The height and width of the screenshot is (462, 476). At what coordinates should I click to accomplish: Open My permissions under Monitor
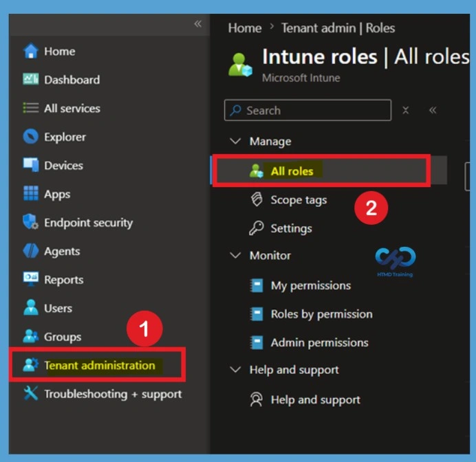click(310, 285)
